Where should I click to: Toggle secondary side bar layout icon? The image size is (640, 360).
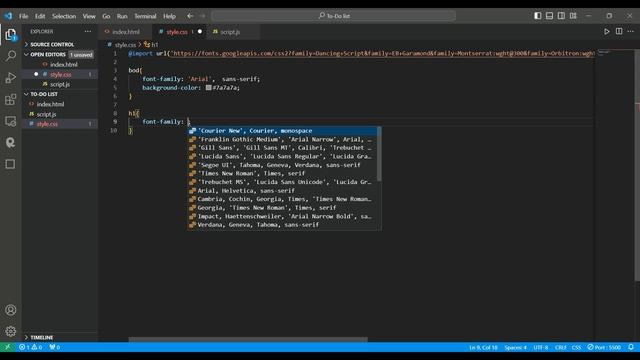pyautogui.click(x=561, y=16)
